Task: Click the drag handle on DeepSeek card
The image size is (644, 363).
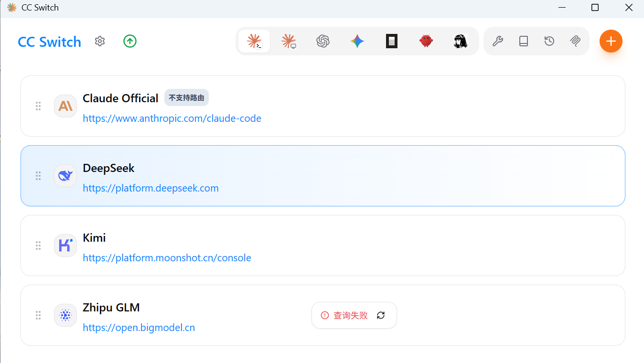Action: click(x=38, y=176)
